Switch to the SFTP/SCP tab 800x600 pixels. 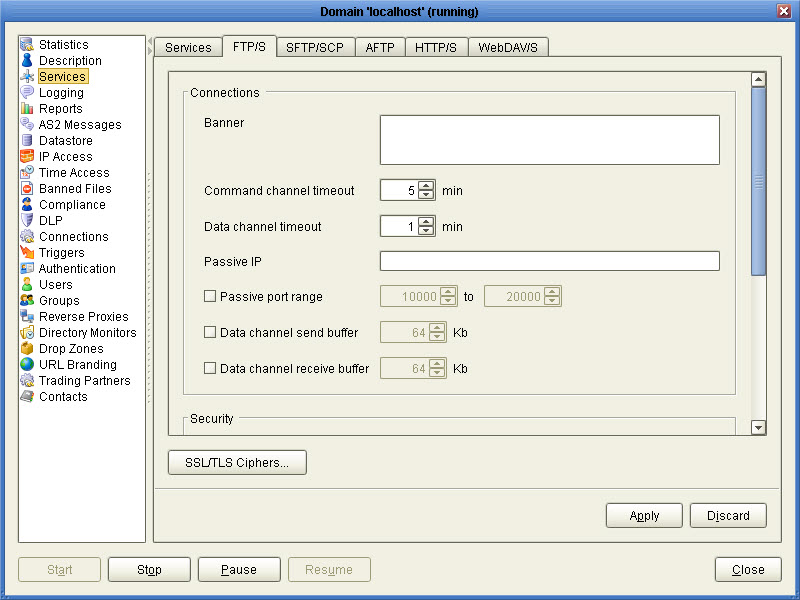[315, 46]
